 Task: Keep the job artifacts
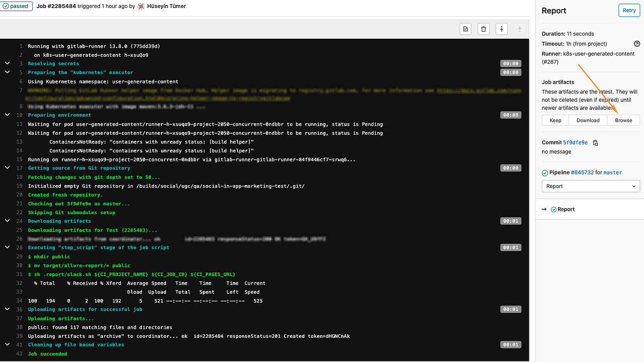(x=555, y=120)
